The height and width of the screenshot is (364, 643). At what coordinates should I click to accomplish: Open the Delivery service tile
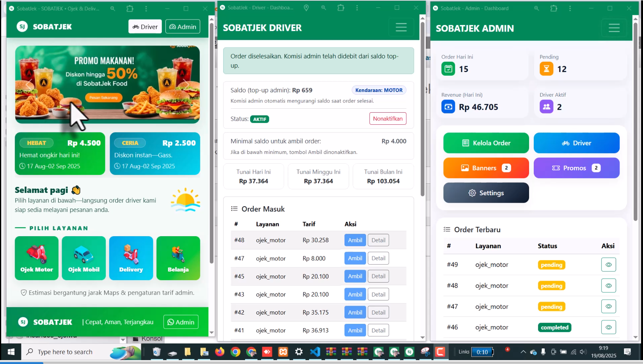tap(131, 258)
